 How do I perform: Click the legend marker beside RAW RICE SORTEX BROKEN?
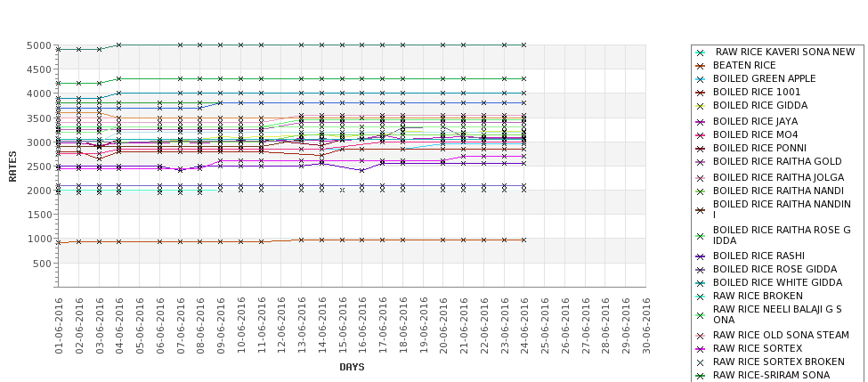701,362
